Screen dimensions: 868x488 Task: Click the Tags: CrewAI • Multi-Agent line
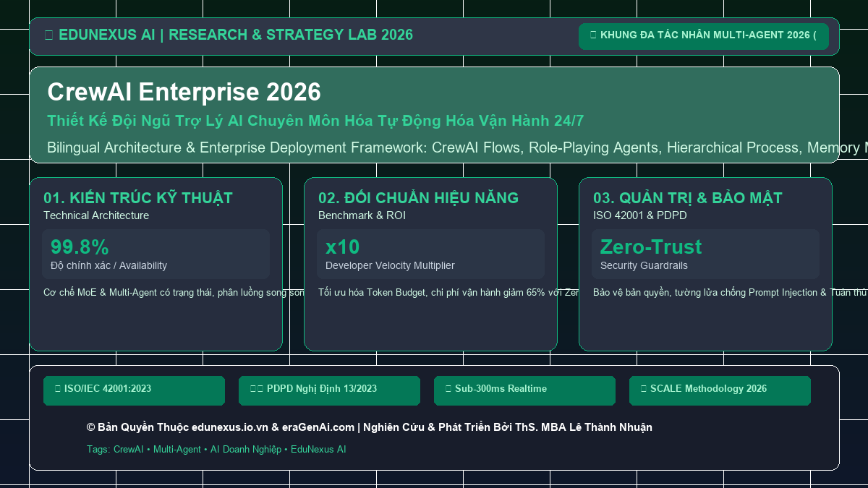pyautogui.click(x=216, y=450)
